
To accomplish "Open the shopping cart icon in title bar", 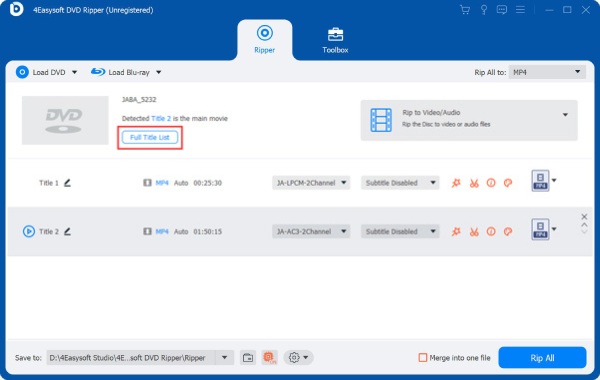I will coord(465,10).
